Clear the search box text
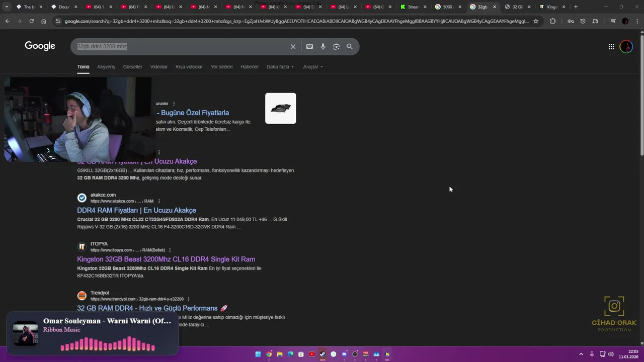Viewport: 644px width, 362px height. [x=293, y=47]
